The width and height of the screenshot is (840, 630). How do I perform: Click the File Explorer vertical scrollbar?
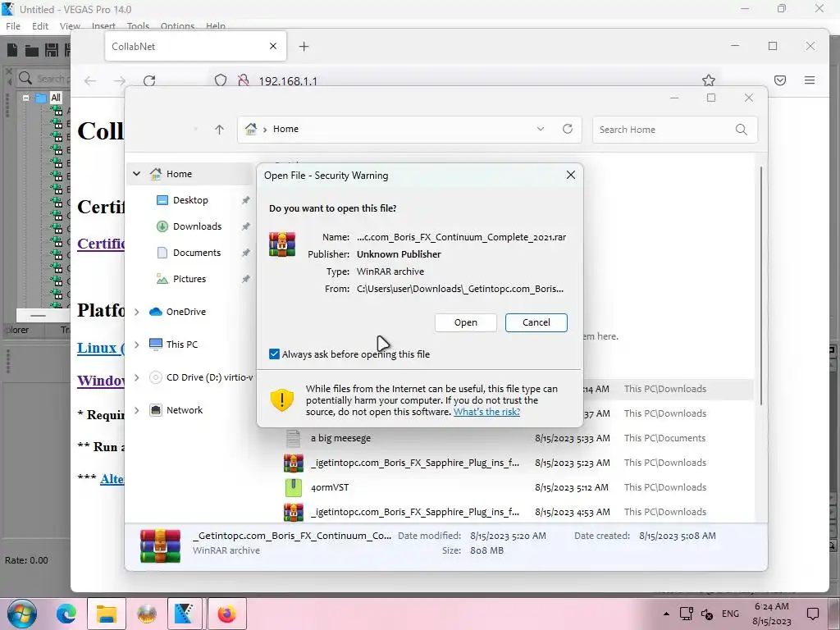click(760, 284)
